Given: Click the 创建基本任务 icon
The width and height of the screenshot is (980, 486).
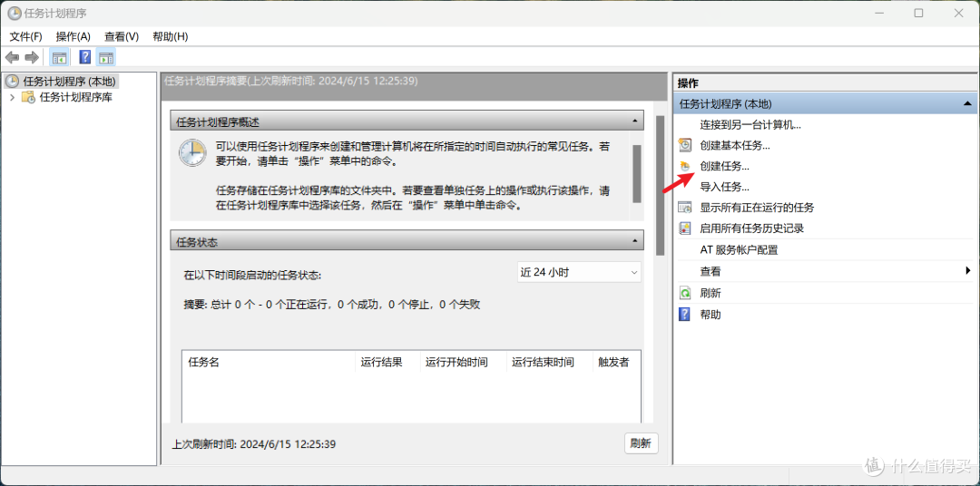Looking at the screenshot, I should (x=685, y=145).
